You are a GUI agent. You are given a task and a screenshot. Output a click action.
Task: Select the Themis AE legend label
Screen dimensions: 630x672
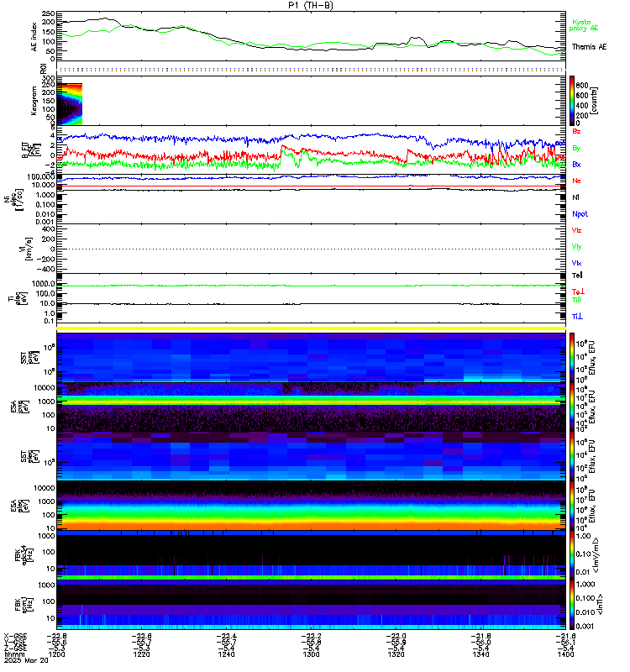tap(589, 47)
